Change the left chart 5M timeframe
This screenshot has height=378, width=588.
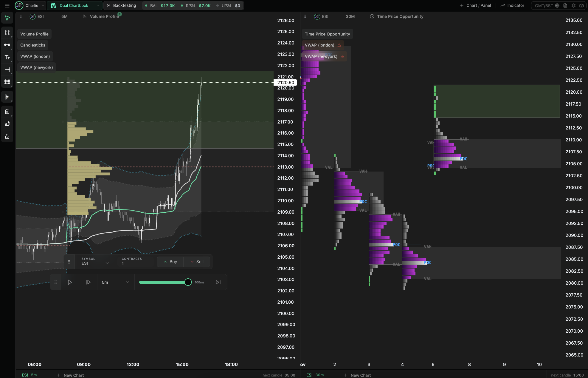64,16
